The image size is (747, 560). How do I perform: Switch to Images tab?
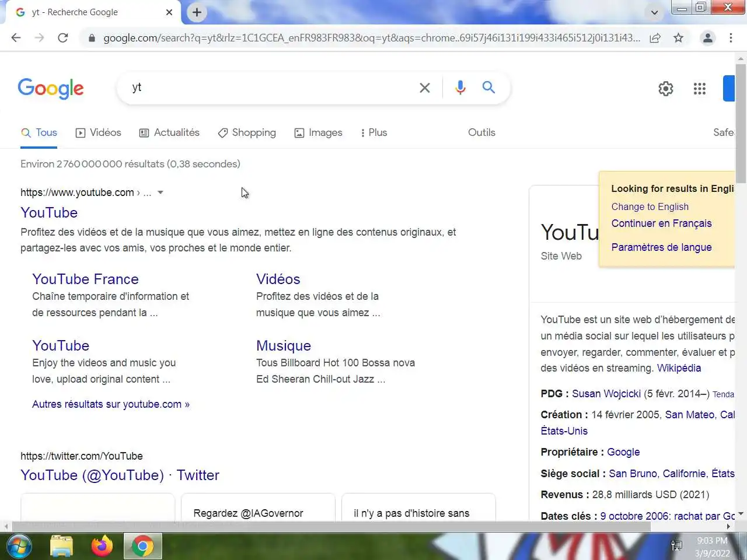coord(318,133)
